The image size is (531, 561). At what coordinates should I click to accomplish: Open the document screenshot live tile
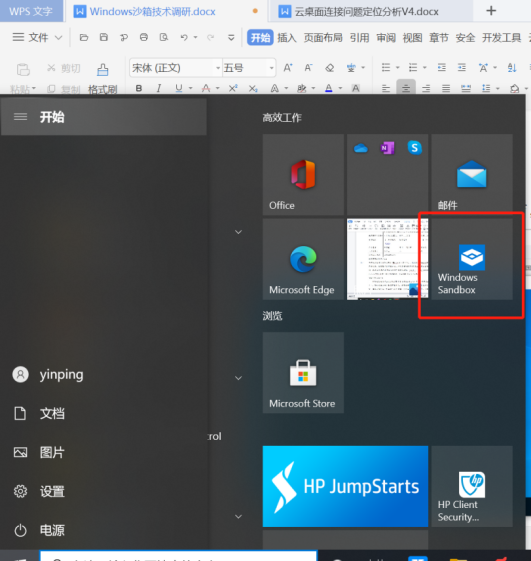388,259
